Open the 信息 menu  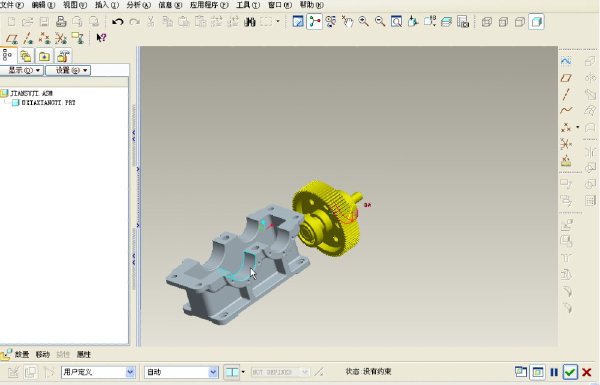tap(170, 5)
